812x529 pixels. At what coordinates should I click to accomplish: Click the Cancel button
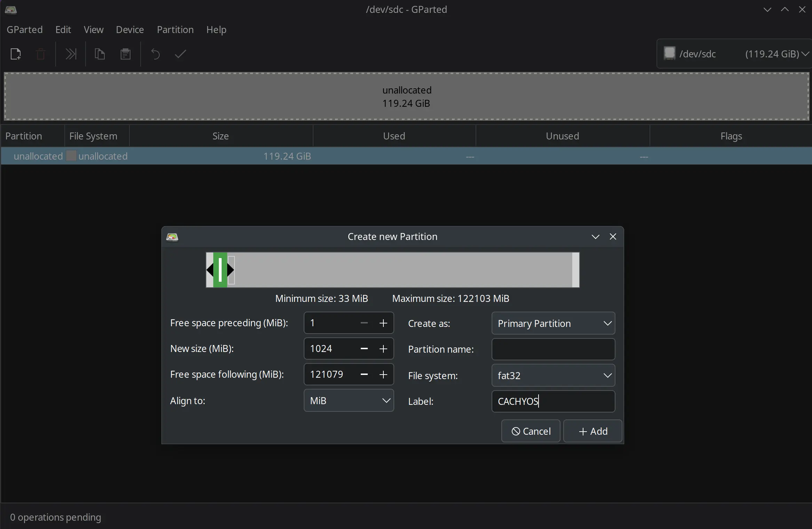coord(531,431)
